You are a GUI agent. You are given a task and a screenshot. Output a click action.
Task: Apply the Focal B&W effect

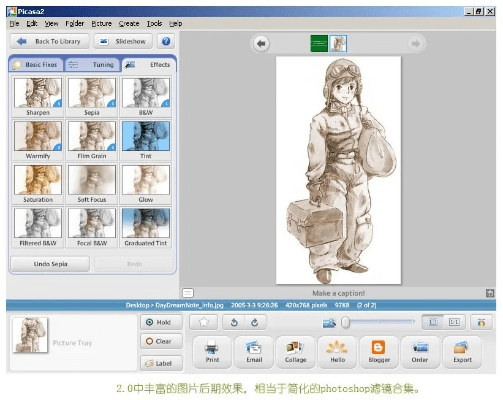pyautogui.click(x=92, y=227)
